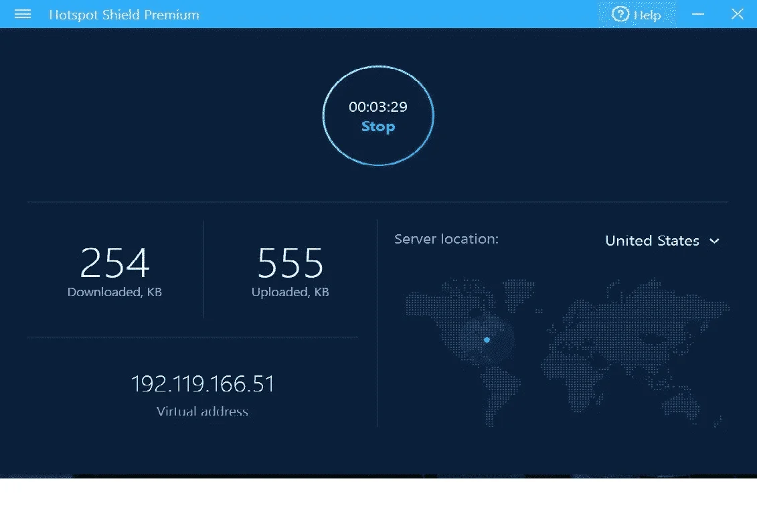
Task: Select the 254 downloaded value
Action: click(x=115, y=263)
